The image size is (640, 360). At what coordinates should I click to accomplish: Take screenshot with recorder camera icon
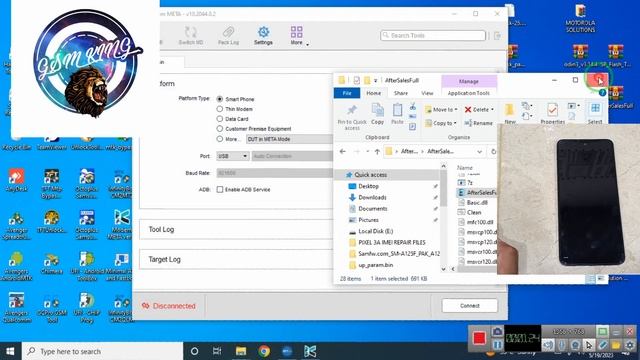click(x=497, y=331)
